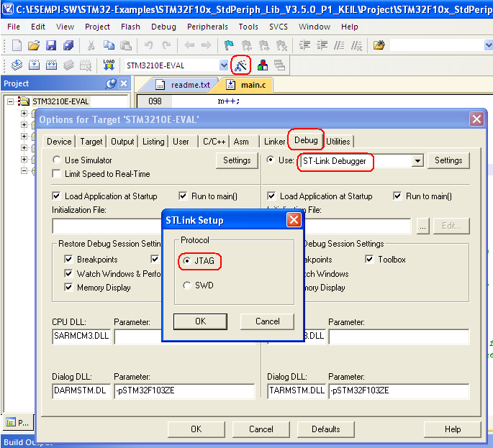Switch to the C/C++ tab

point(214,142)
